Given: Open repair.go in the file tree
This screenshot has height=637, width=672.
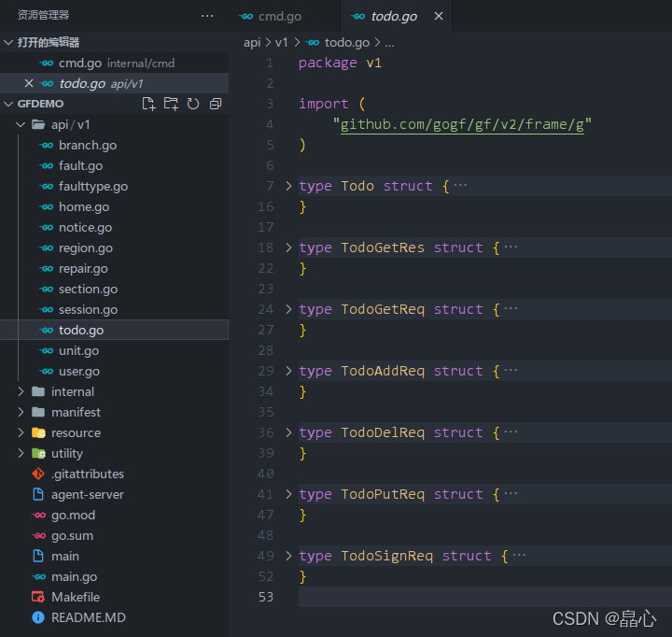Looking at the screenshot, I should click(114, 268).
